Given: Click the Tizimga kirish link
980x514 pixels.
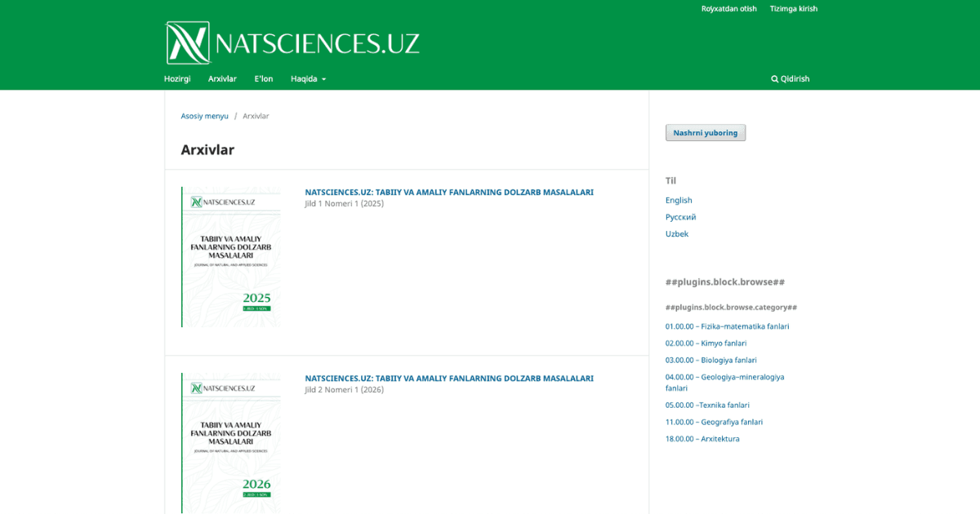Looking at the screenshot, I should click(794, 9).
